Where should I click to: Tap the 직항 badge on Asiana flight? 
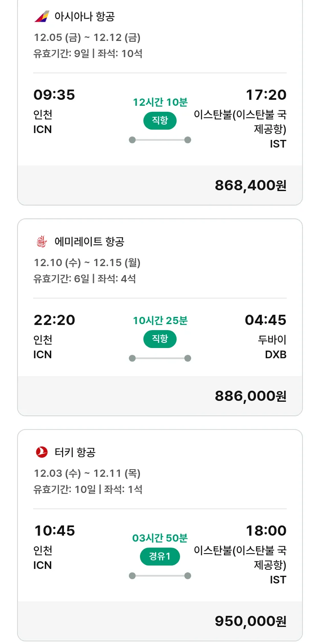pyautogui.click(x=160, y=121)
